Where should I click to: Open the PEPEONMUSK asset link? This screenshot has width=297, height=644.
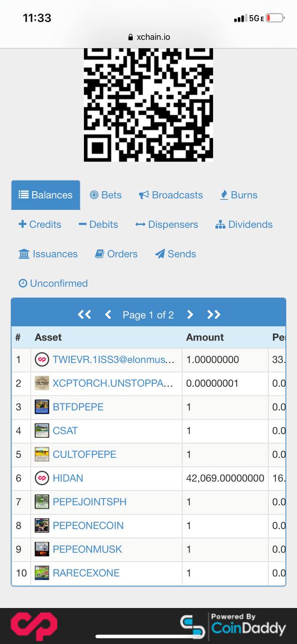87,549
